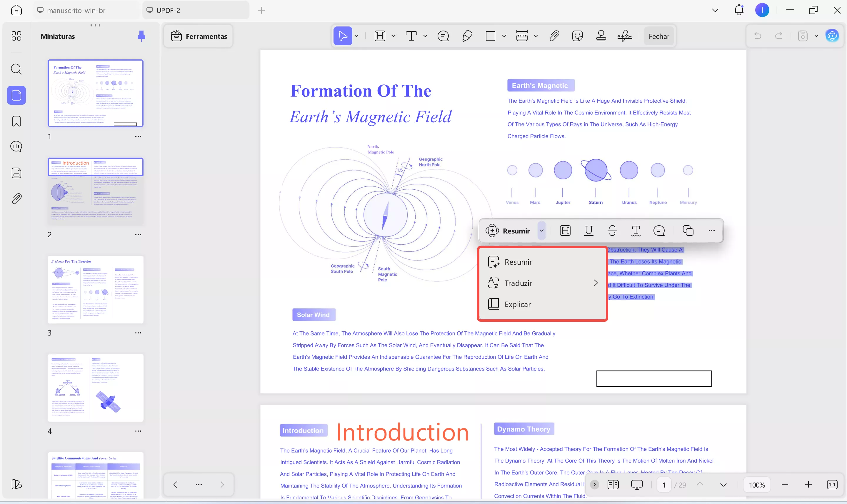Click the underline icon in floating toolbar

tap(588, 231)
